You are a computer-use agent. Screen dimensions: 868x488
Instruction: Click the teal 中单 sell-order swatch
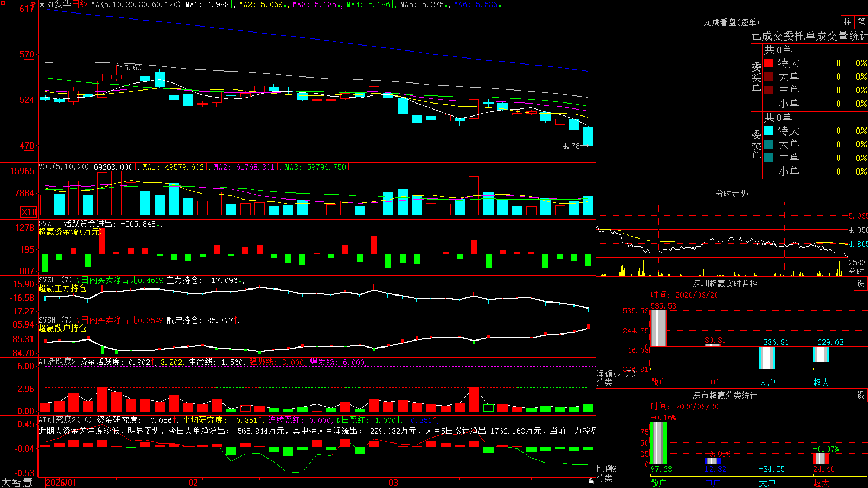coord(768,158)
